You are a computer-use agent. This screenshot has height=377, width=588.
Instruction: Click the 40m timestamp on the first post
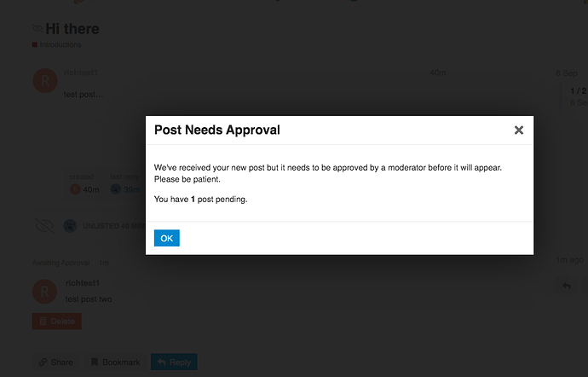click(x=438, y=72)
